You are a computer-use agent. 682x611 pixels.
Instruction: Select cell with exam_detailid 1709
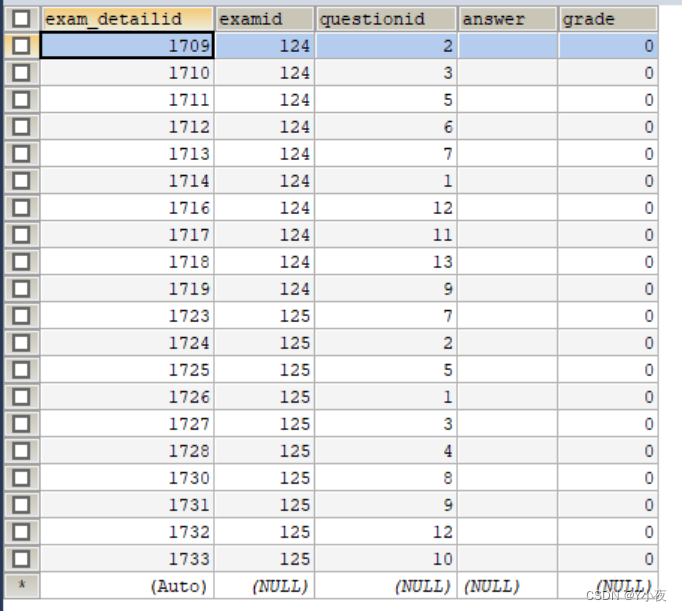point(127,46)
